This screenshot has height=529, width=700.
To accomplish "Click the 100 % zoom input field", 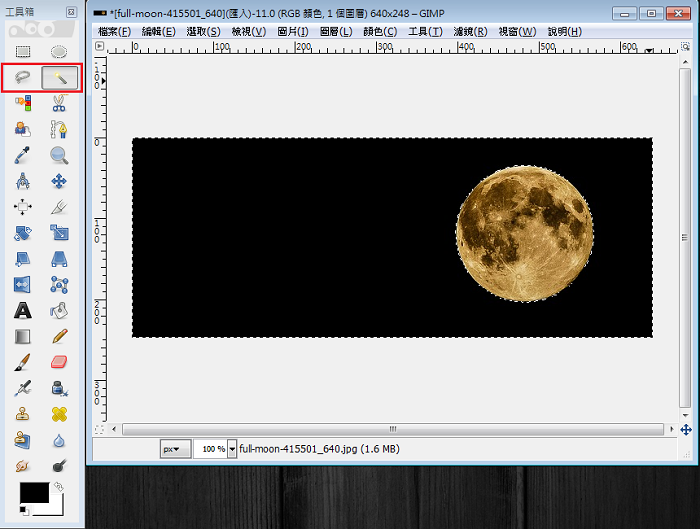I will 211,449.
